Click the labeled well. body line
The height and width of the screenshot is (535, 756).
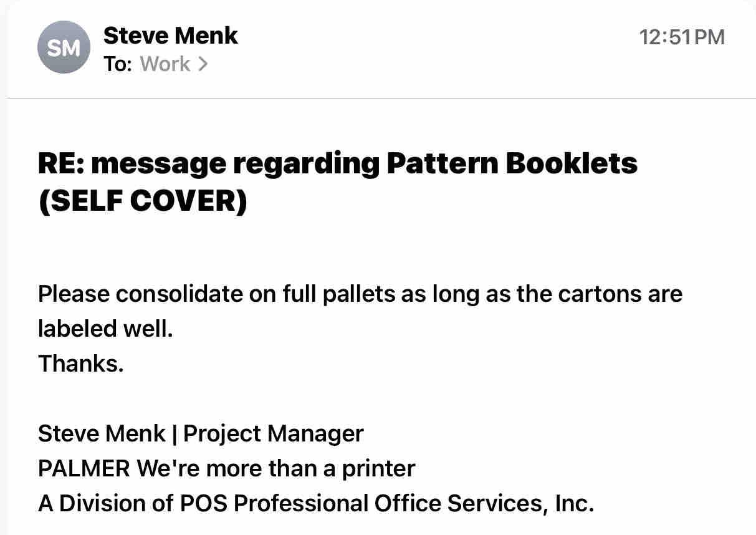(x=105, y=329)
